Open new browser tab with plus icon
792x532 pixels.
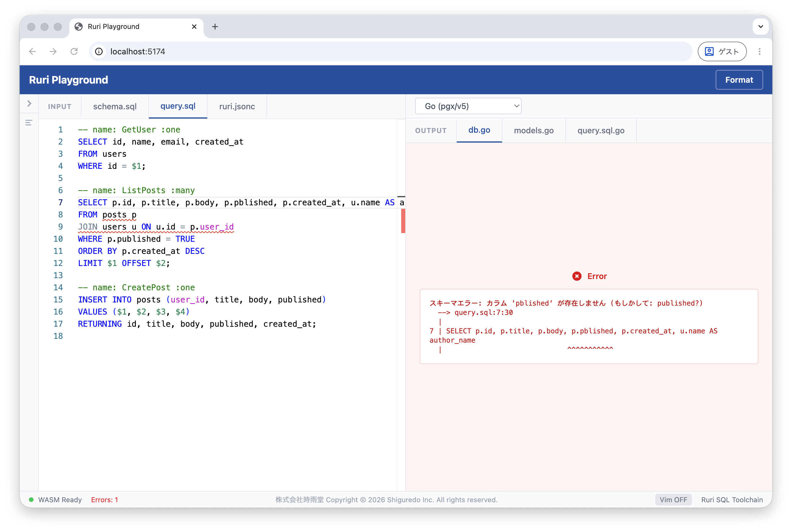pyautogui.click(x=215, y=27)
